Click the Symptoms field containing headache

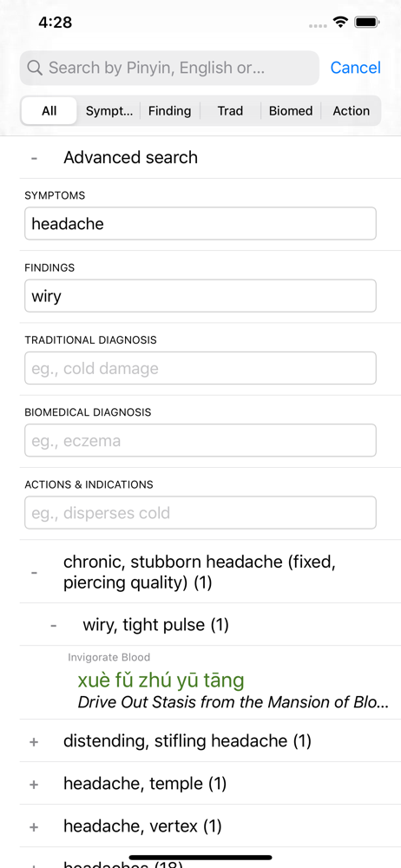[200, 224]
